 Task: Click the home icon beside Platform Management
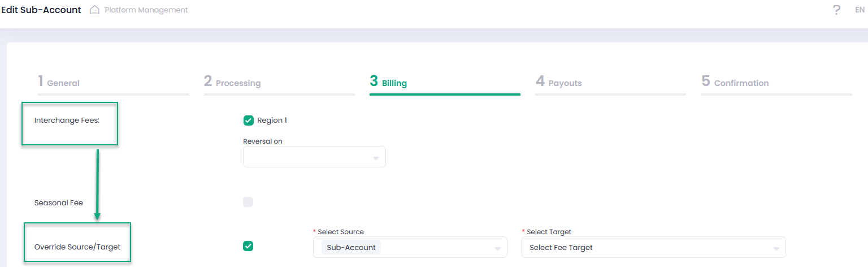click(95, 10)
